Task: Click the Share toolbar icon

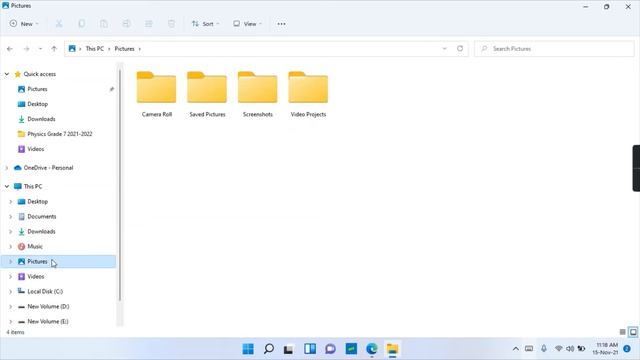Action: [149, 24]
